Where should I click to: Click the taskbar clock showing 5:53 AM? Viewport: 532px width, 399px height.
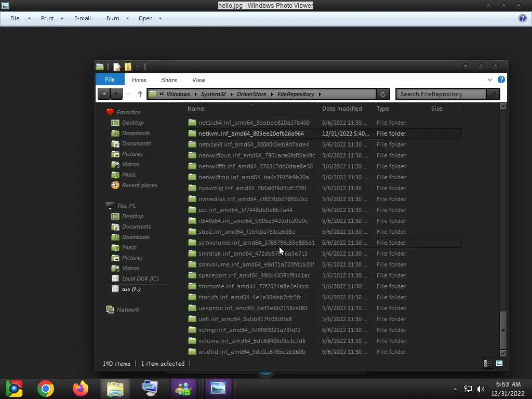[x=508, y=389]
